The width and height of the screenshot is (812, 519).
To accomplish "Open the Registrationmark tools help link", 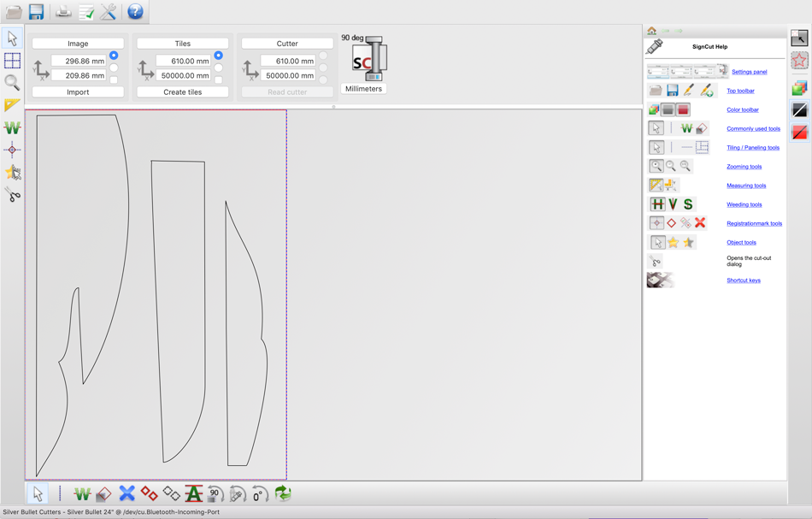I will click(755, 223).
